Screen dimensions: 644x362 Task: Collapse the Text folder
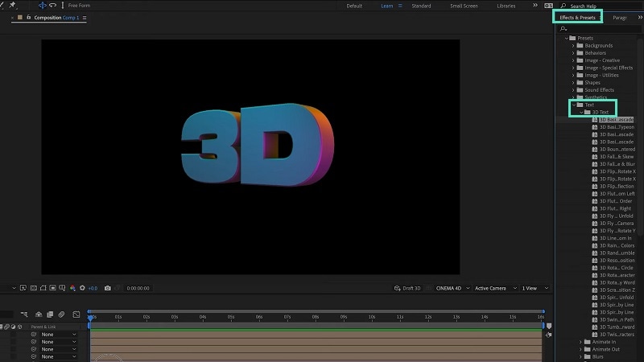574,105
